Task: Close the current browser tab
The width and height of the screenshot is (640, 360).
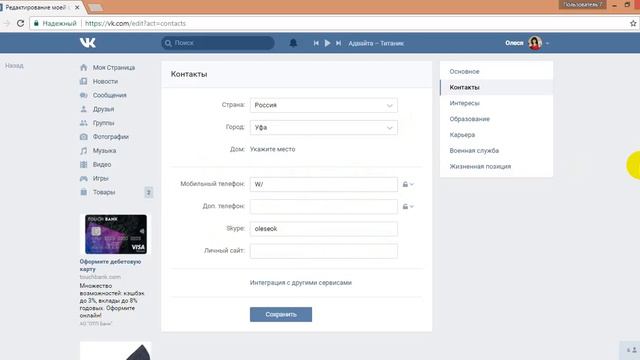Action: (77, 7)
